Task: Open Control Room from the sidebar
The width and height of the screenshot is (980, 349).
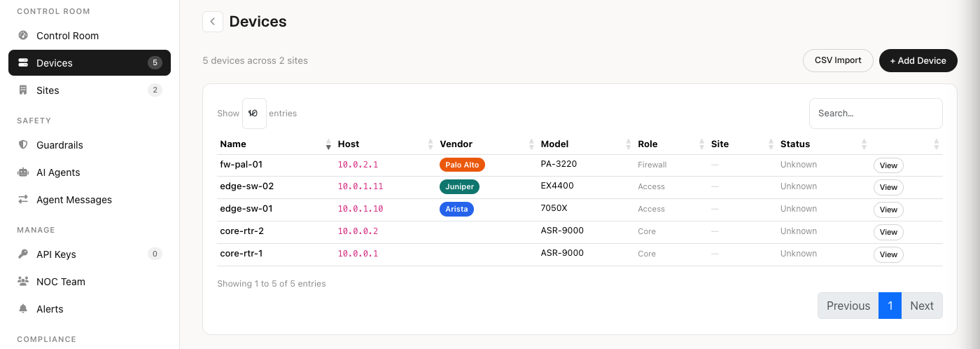Action: pos(90,36)
